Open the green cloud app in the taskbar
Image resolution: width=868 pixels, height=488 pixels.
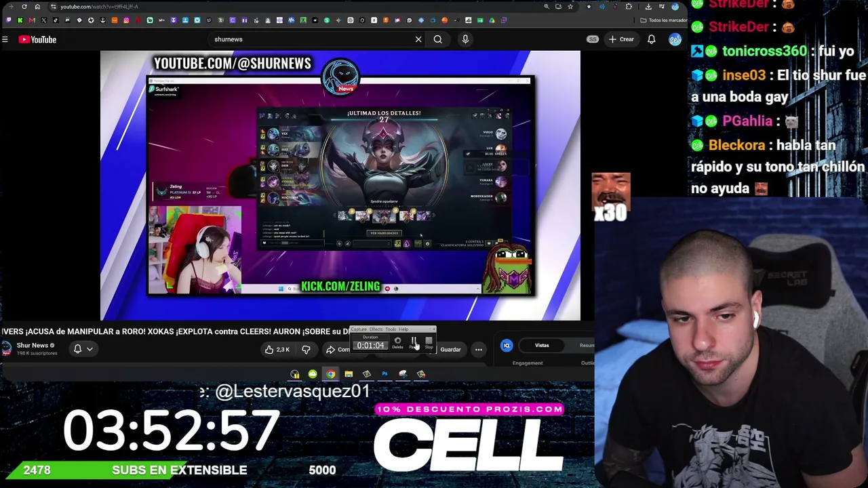pos(313,374)
